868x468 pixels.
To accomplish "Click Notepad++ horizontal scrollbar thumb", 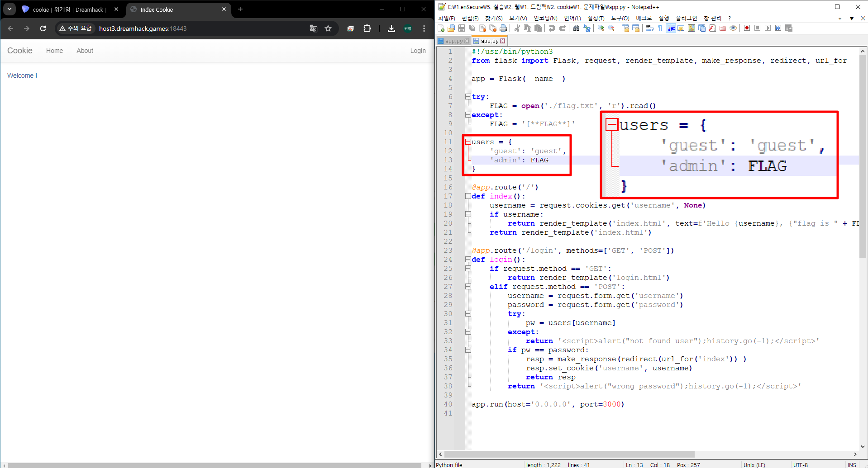I will coord(569,454).
